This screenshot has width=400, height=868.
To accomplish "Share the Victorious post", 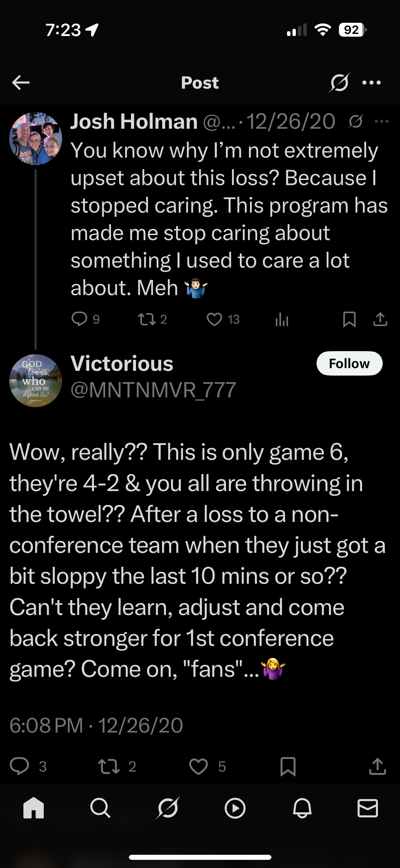I will (x=377, y=766).
